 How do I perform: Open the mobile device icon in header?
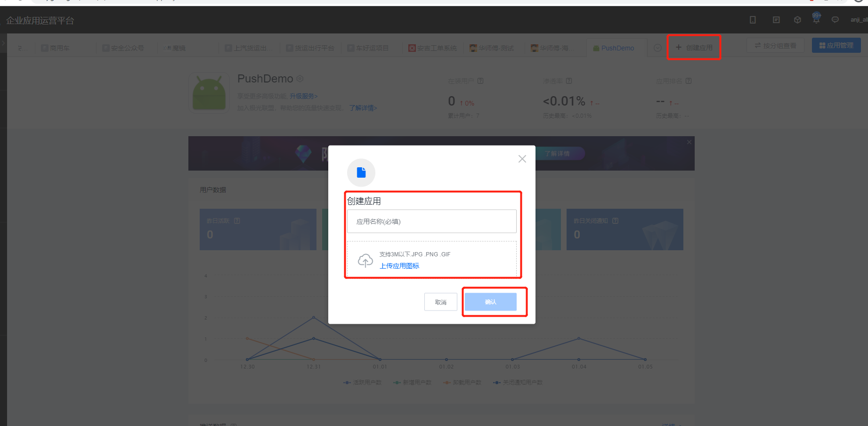[x=753, y=20]
